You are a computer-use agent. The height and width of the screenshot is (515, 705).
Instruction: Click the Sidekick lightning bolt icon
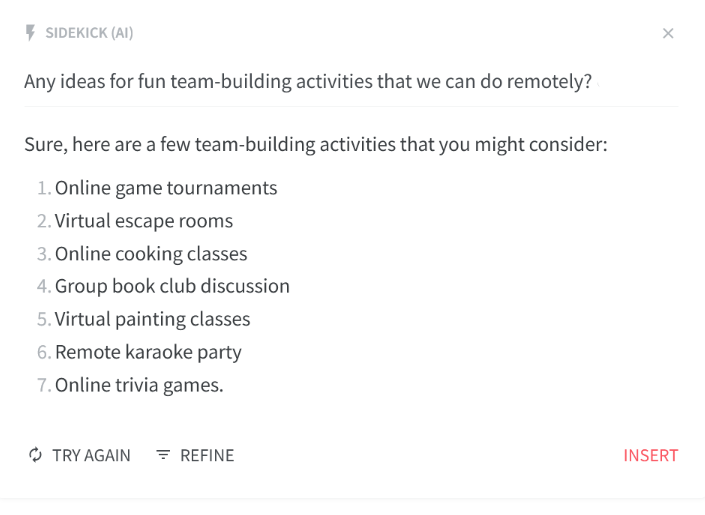(x=31, y=33)
